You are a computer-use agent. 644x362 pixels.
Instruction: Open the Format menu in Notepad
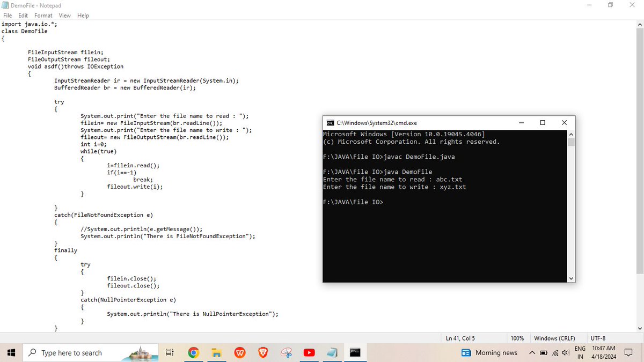(43, 16)
